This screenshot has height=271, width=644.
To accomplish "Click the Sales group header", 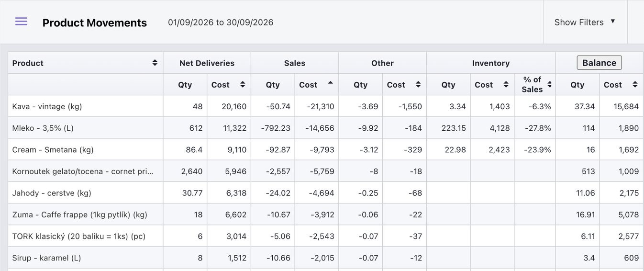I will pyautogui.click(x=295, y=63).
